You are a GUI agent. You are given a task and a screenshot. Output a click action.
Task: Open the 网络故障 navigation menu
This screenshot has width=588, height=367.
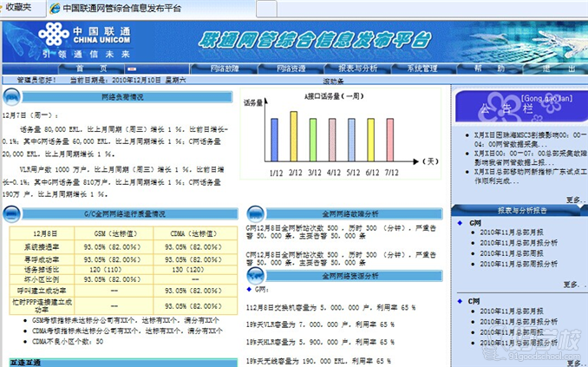(x=225, y=69)
